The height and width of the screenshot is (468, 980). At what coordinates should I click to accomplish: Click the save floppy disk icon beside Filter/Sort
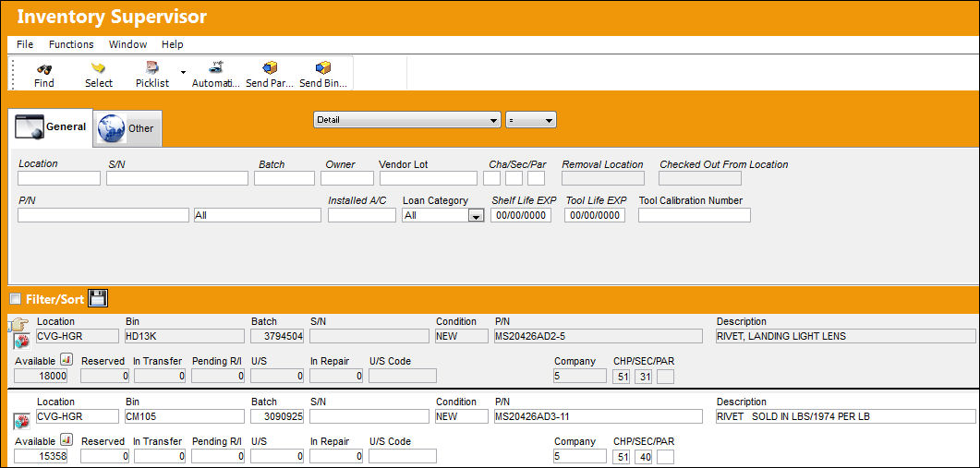(x=98, y=299)
